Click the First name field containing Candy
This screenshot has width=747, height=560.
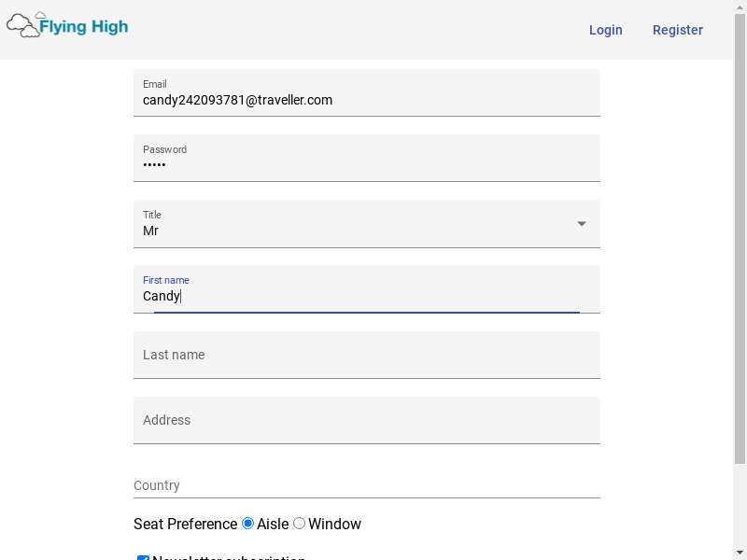point(366,296)
